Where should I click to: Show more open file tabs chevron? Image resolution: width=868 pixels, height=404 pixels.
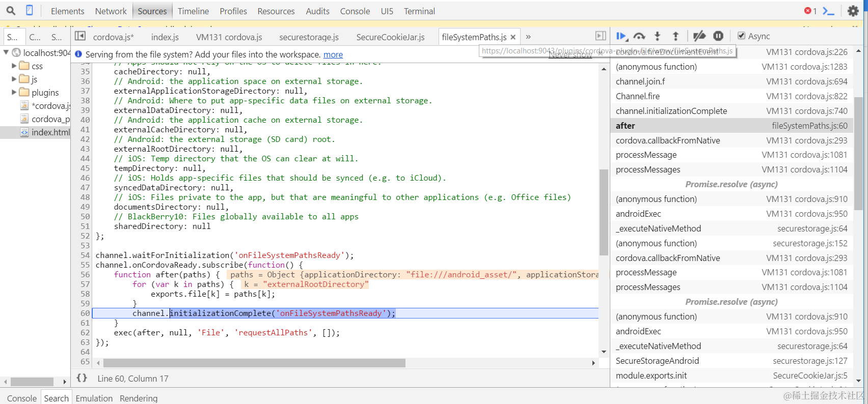click(528, 37)
